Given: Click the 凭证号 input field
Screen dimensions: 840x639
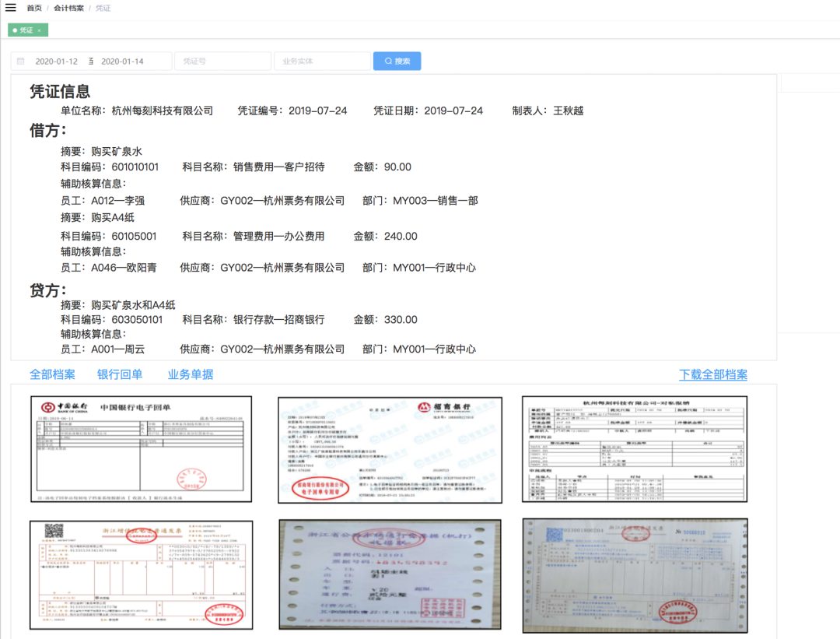Looking at the screenshot, I should click(x=222, y=61).
